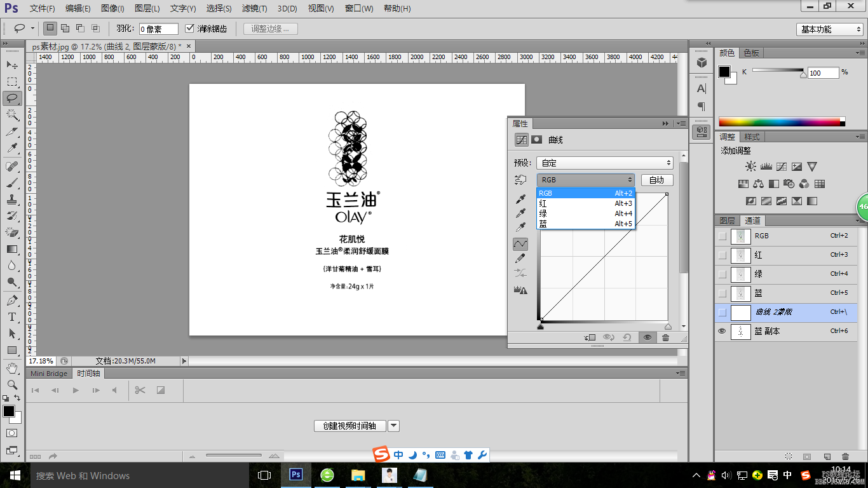
Task: Select the Gradient tool
Action: [12, 249]
